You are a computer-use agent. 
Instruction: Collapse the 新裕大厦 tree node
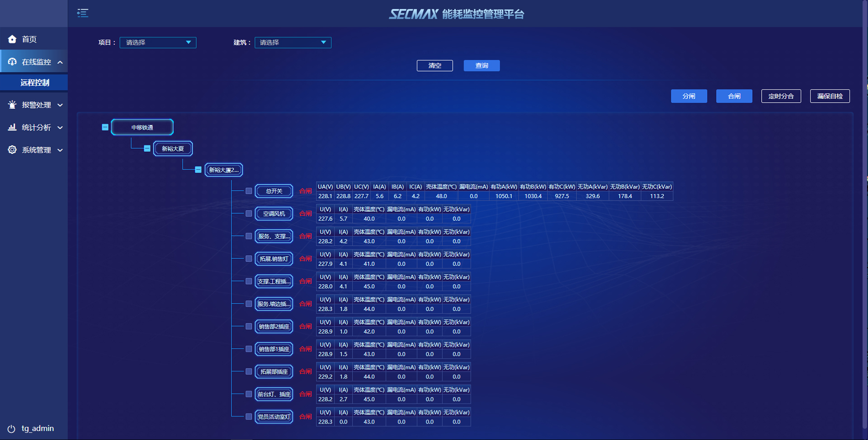click(147, 149)
